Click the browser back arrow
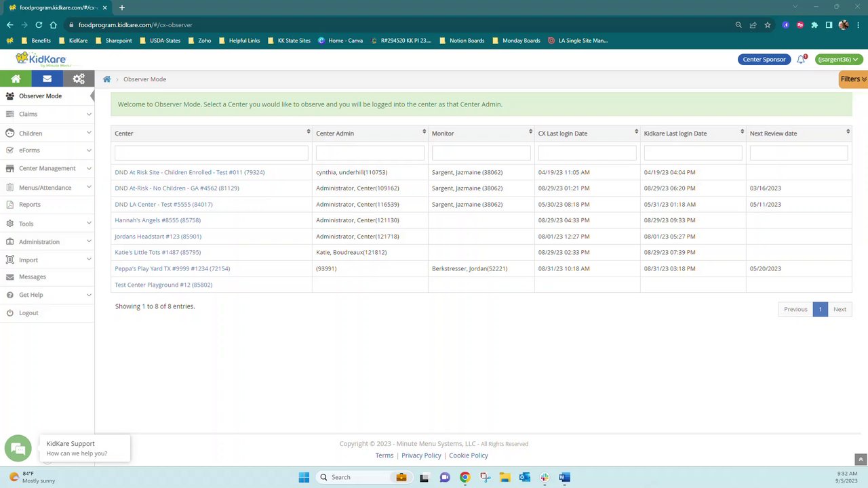Viewport: 868px width, 488px height. pos(9,25)
